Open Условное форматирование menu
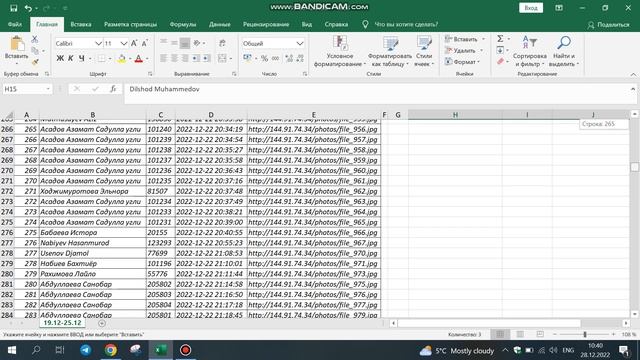The image size is (640, 360). tap(340, 51)
